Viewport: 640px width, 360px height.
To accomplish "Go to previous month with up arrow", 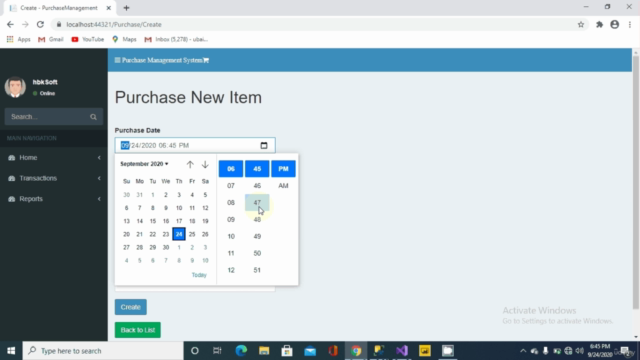I will click(x=190, y=164).
